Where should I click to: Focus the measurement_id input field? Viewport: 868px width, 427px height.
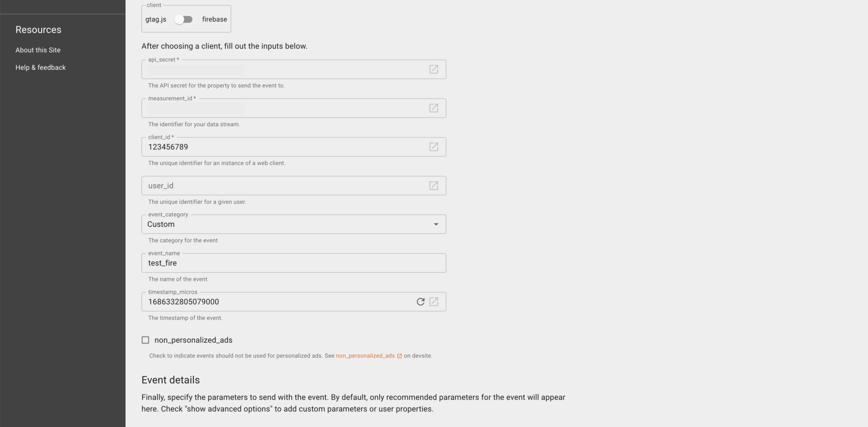pyautogui.click(x=285, y=109)
